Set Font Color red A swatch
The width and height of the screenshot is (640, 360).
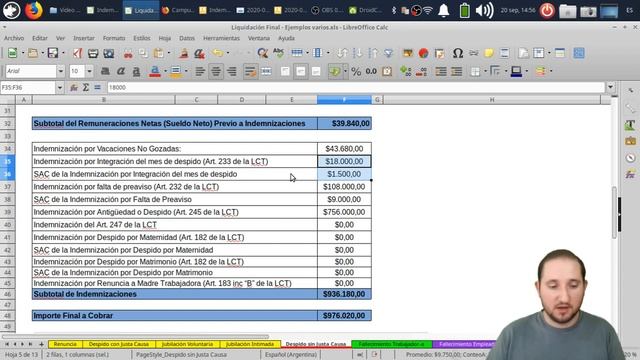tap(155, 71)
